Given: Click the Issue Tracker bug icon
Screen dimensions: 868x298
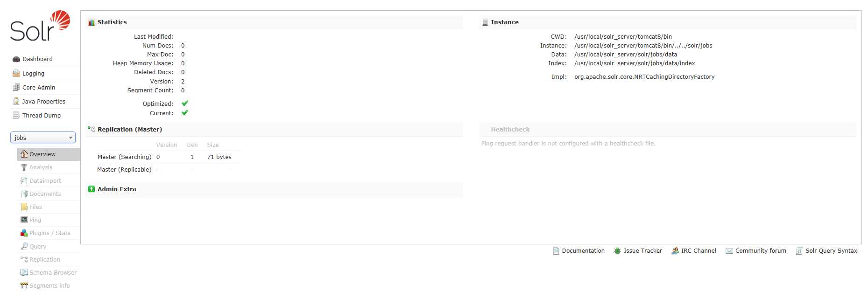Looking at the screenshot, I should [x=617, y=251].
